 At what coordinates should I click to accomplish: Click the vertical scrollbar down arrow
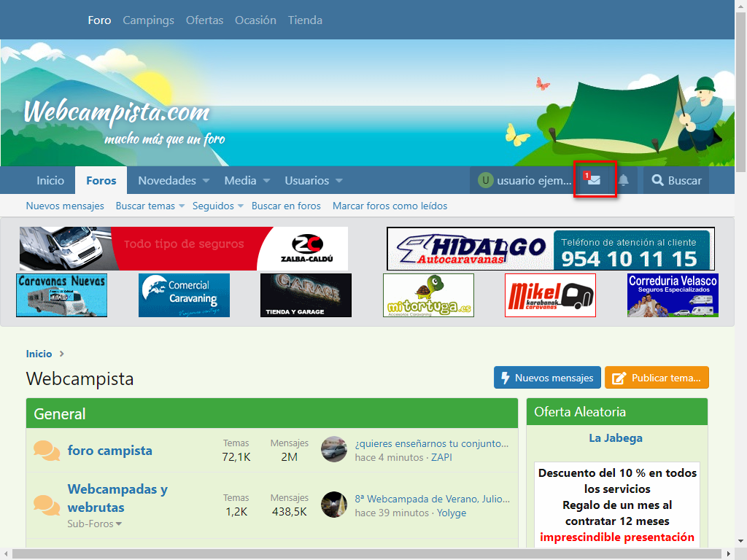(741, 542)
